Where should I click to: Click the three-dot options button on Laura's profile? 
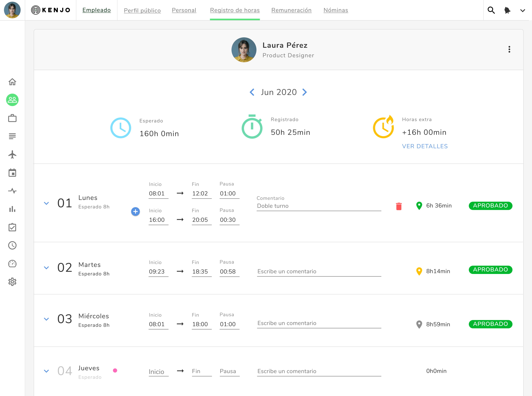(x=509, y=49)
